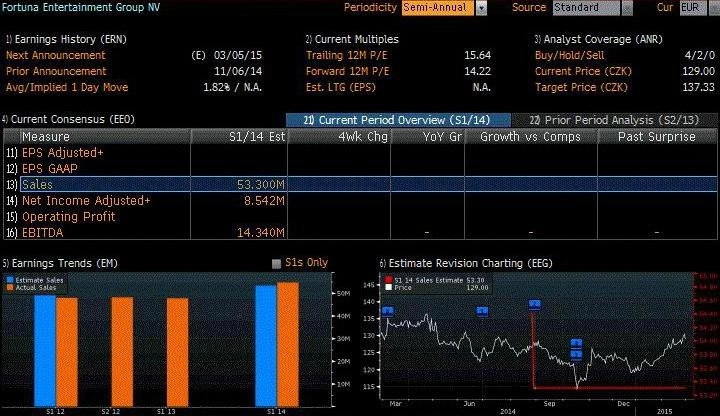Click the YoY Gr column header

click(x=428, y=137)
